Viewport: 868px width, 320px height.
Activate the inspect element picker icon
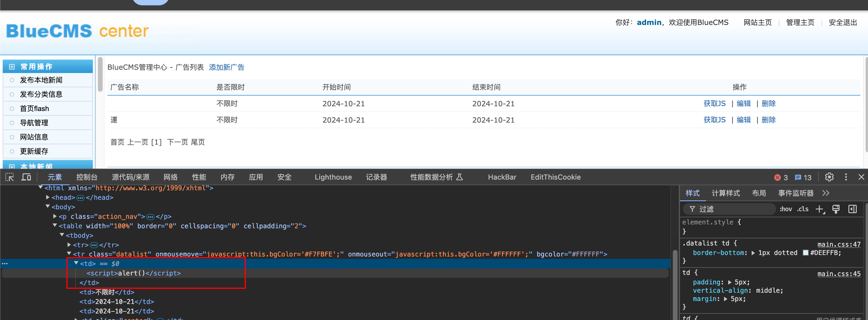(x=9, y=177)
